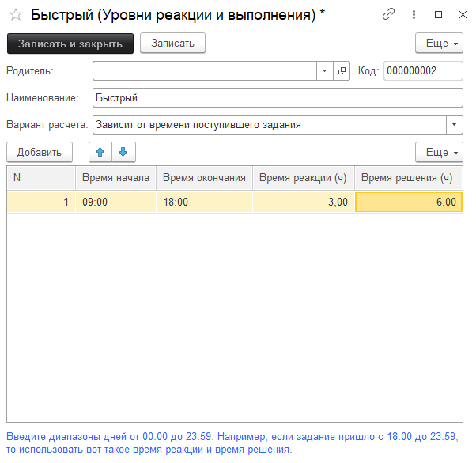Expand the Родитель dropdown list
This screenshot has width=476, height=463.
(x=324, y=70)
